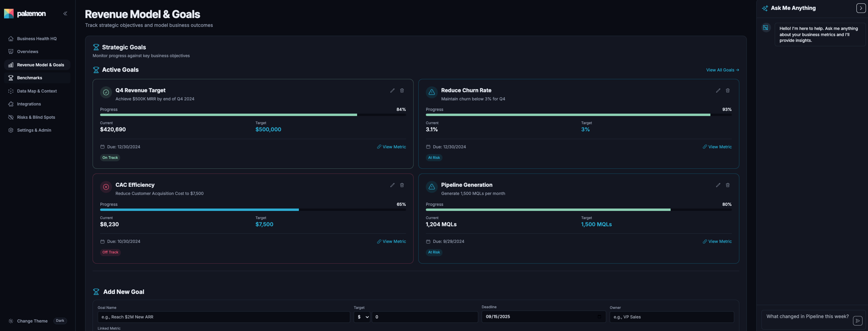
Task: Click the palaemon logo icon
Action: pos(9,13)
